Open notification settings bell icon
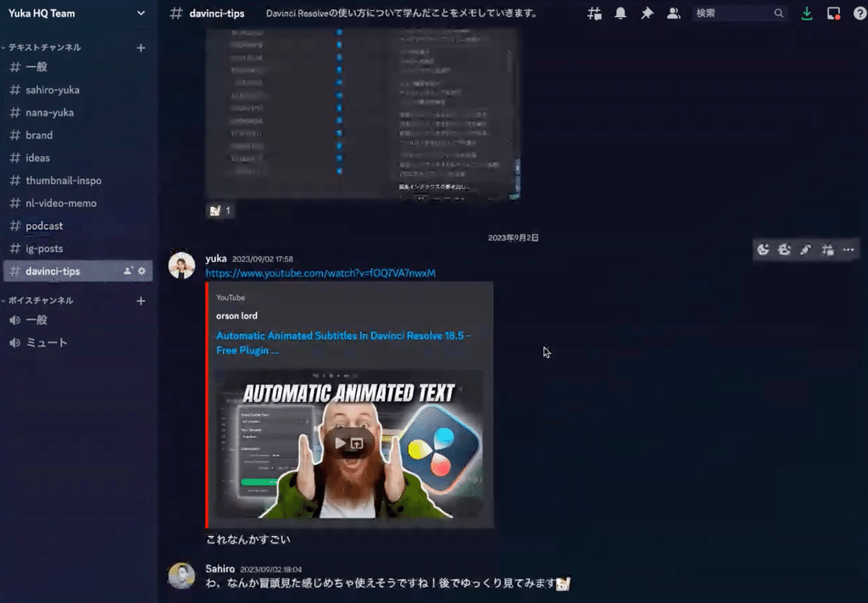The width and height of the screenshot is (868, 603). click(x=620, y=14)
